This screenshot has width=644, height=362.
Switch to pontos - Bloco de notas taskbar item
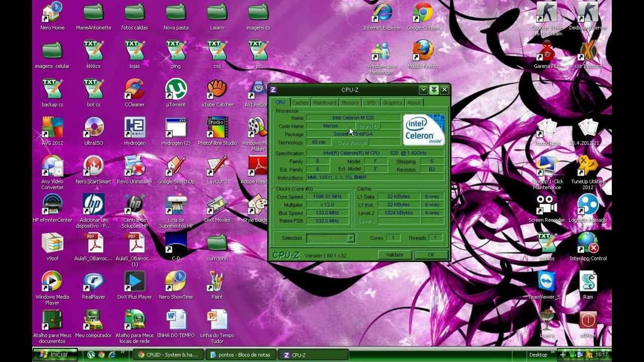pyautogui.click(x=240, y=355)
